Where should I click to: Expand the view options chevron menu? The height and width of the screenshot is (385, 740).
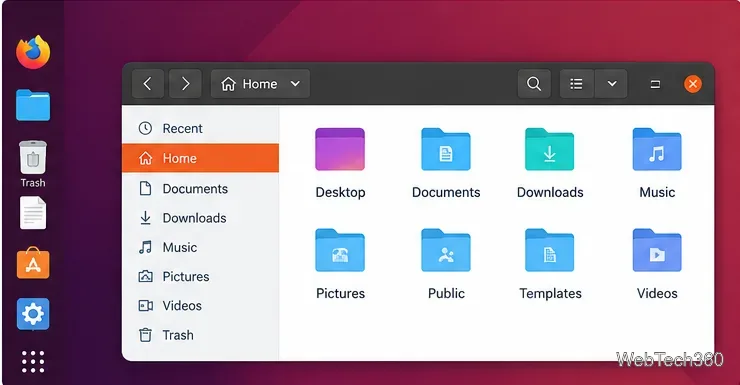[x=612, y=84]
